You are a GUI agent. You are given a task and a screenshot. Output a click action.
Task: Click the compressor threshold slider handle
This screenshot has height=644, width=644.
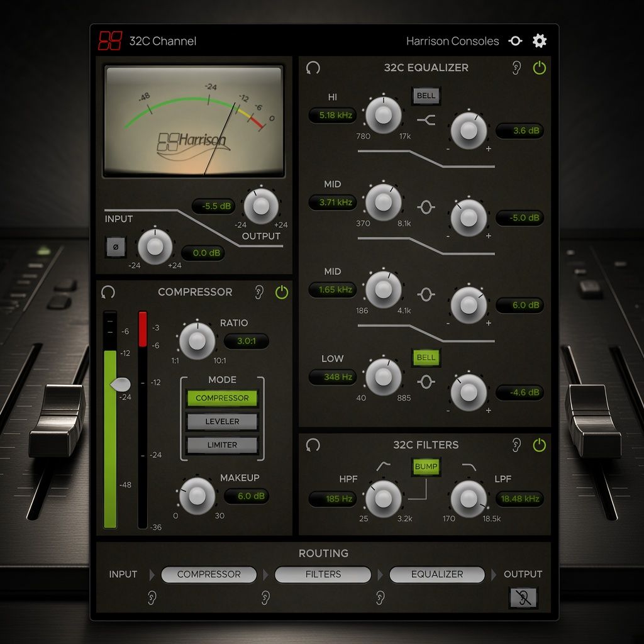pos(120,384)
